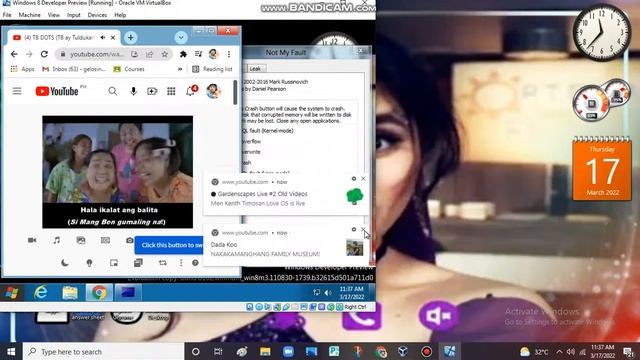Close the TB DOTS Chrome tab
The height and width of the screenshot is (360, 640).
pos(113,38)
